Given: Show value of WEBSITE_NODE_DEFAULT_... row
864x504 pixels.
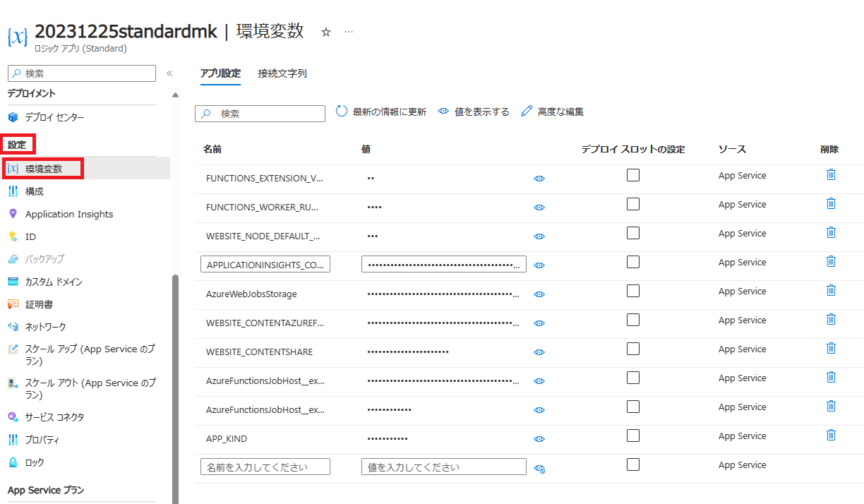Looking at the screenshot, I should 539,236.
